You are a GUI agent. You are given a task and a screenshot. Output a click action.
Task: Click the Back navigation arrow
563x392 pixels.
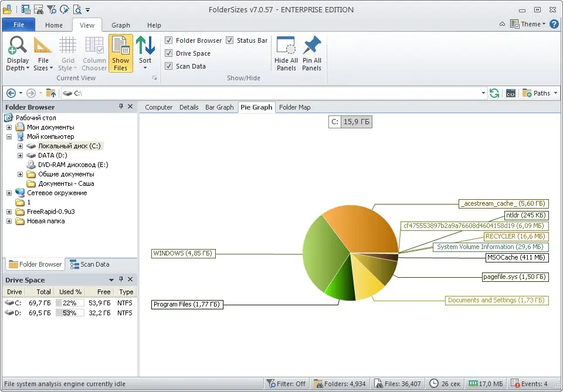[x=11, y=93]
